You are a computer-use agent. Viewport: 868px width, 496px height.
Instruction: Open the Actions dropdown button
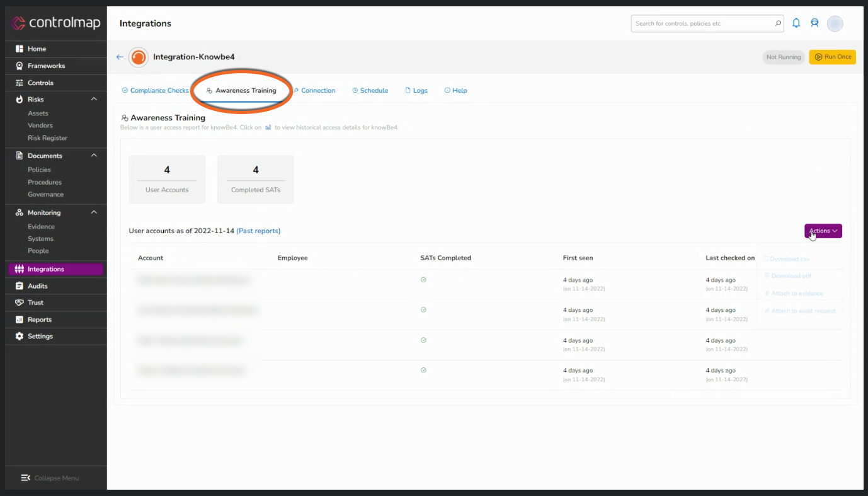pos(823,231)
